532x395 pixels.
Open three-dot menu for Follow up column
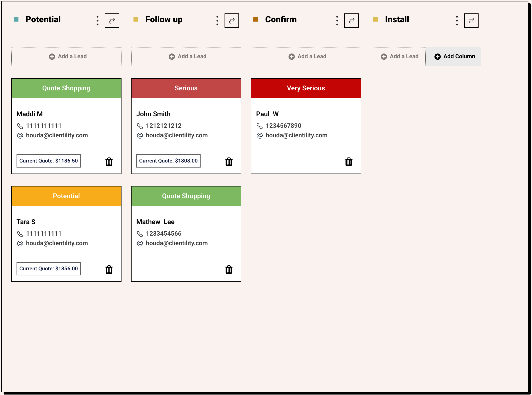point(217,21)
